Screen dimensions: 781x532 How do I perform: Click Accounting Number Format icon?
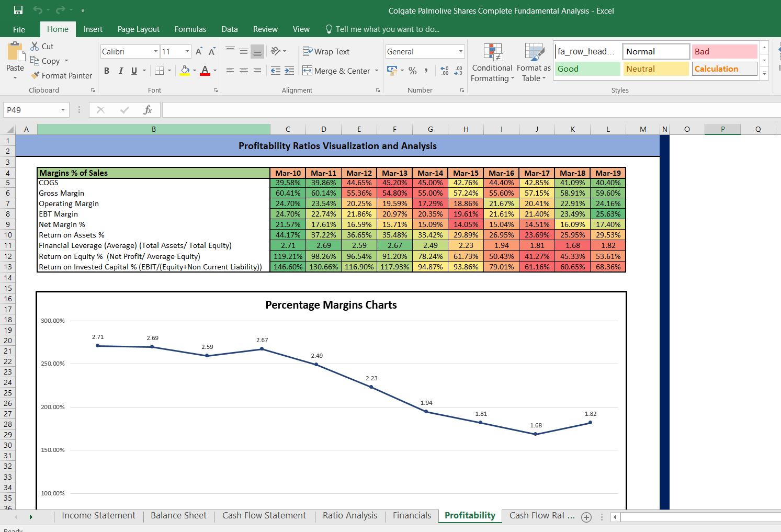pyautogui.click(x=392, y=70)
